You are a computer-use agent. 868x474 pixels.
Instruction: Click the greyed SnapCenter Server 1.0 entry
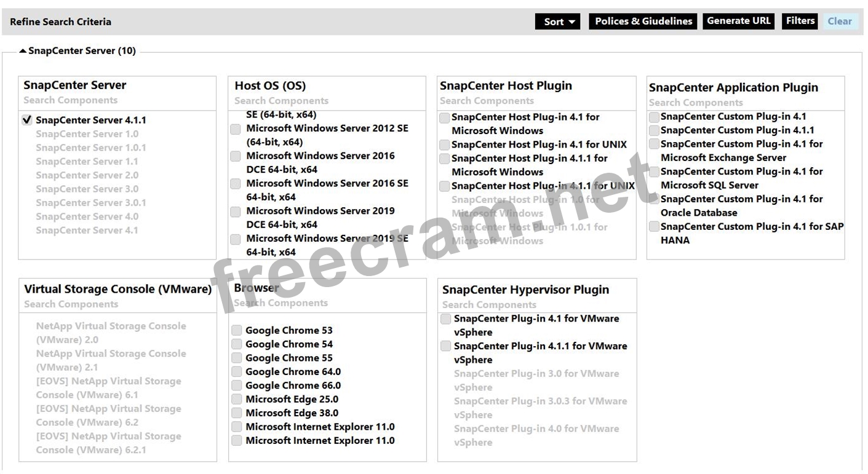(87, 134)
